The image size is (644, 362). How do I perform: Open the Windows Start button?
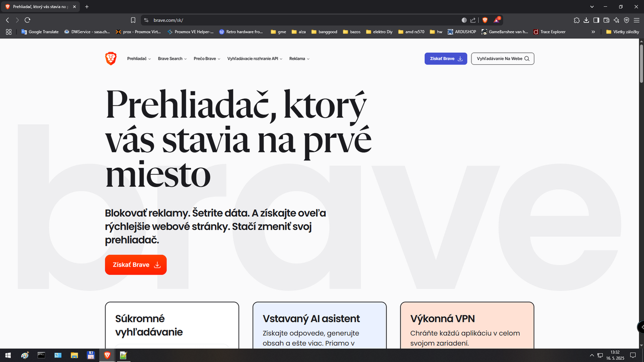pyautogui.click(x=8, y=355)
